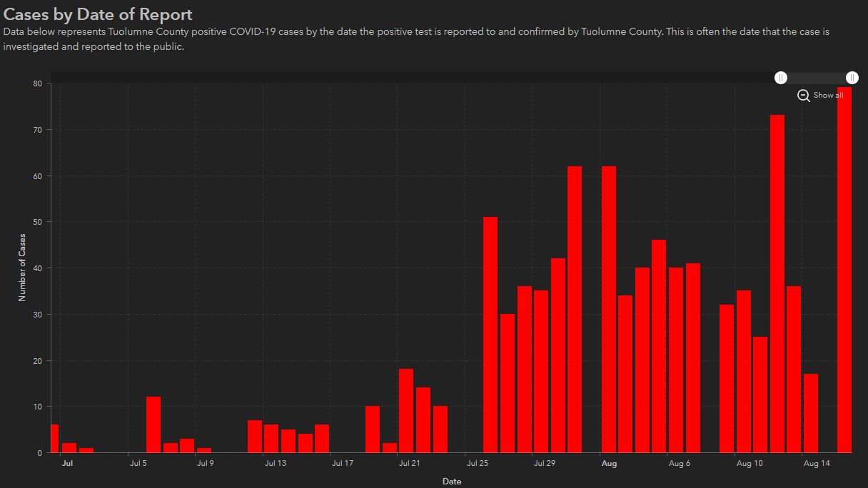
Task: Grab the left handle of the zoom slider
Action: pos(782,78)
